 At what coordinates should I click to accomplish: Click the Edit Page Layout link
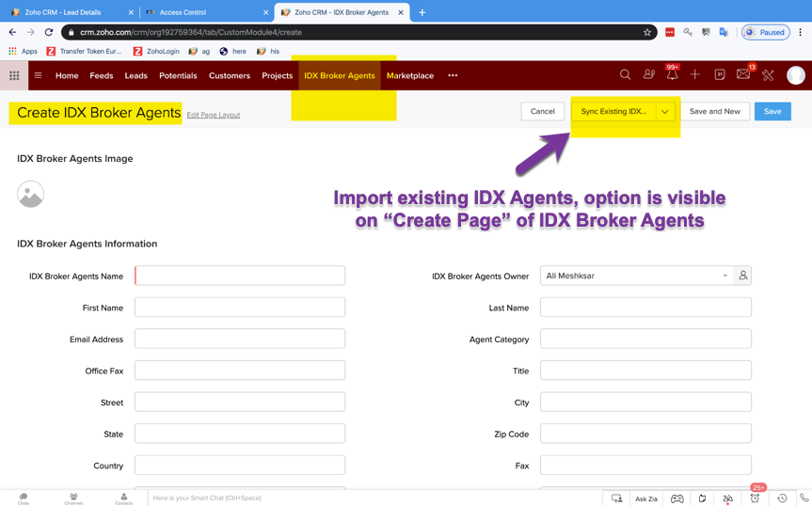(214, 115)
